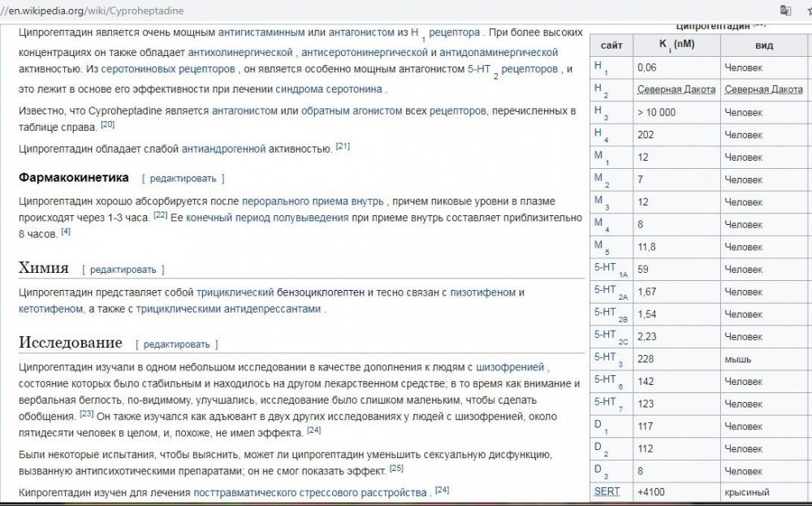Click the translate page icon in address bar
Screen dimensions: 812x506
point(785,11)
